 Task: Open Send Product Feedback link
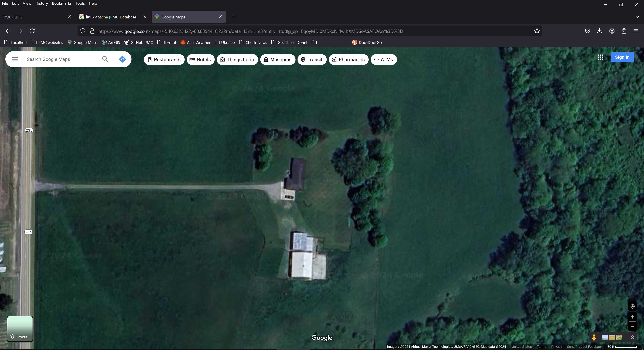click(584, 347)
